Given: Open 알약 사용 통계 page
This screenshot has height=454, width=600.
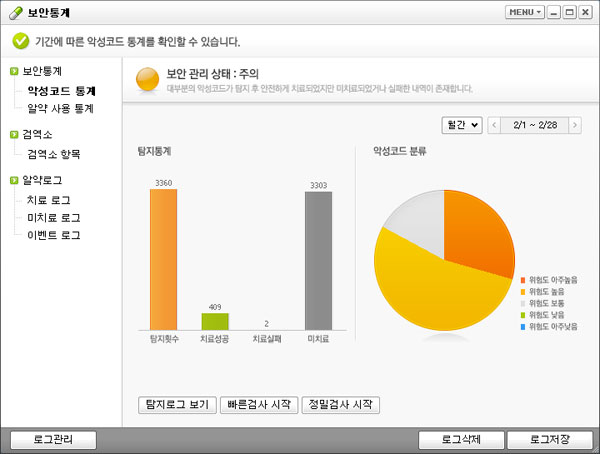Looking at the screenshot, I should [x=60, y=109].
